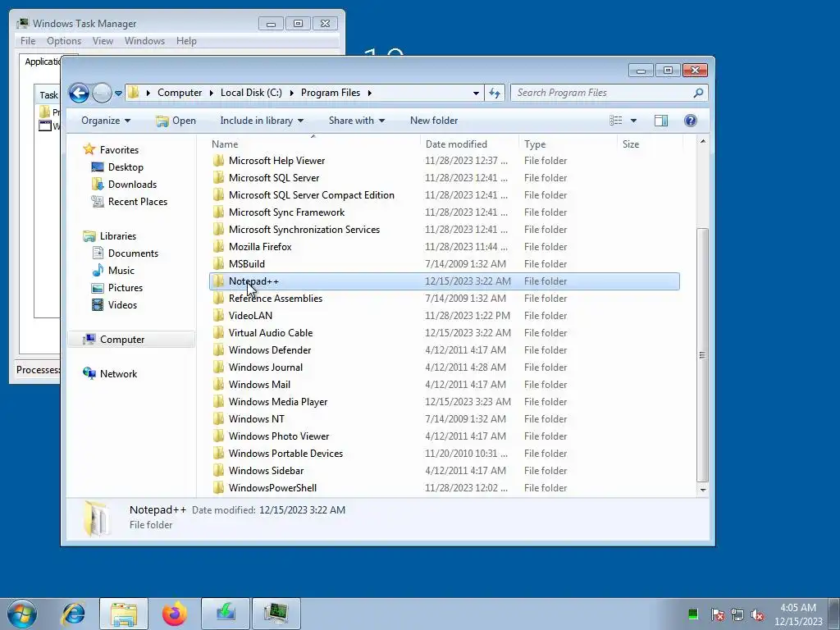840x630 pixels.
Task: Expand the Share with menu
Action: click(357, 121)
